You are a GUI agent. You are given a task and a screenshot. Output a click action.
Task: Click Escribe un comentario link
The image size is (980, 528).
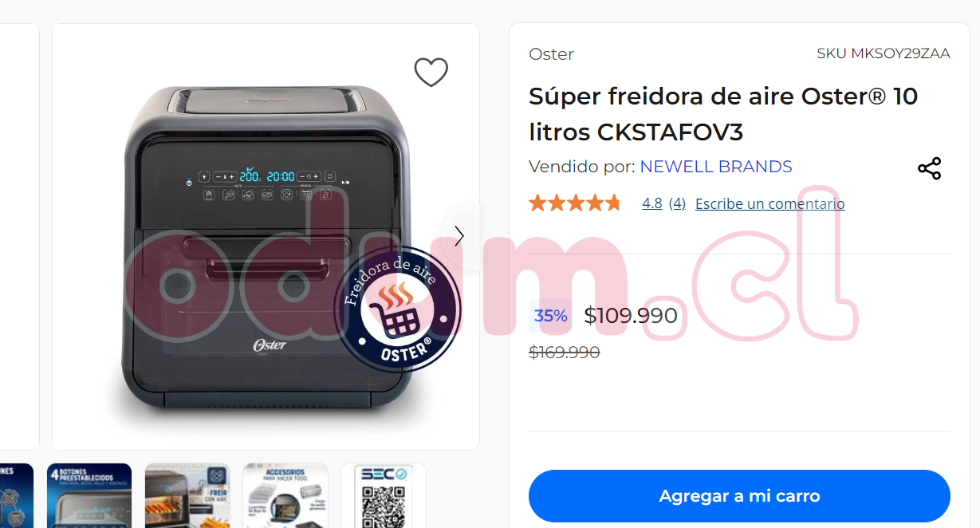click(769, 203)
